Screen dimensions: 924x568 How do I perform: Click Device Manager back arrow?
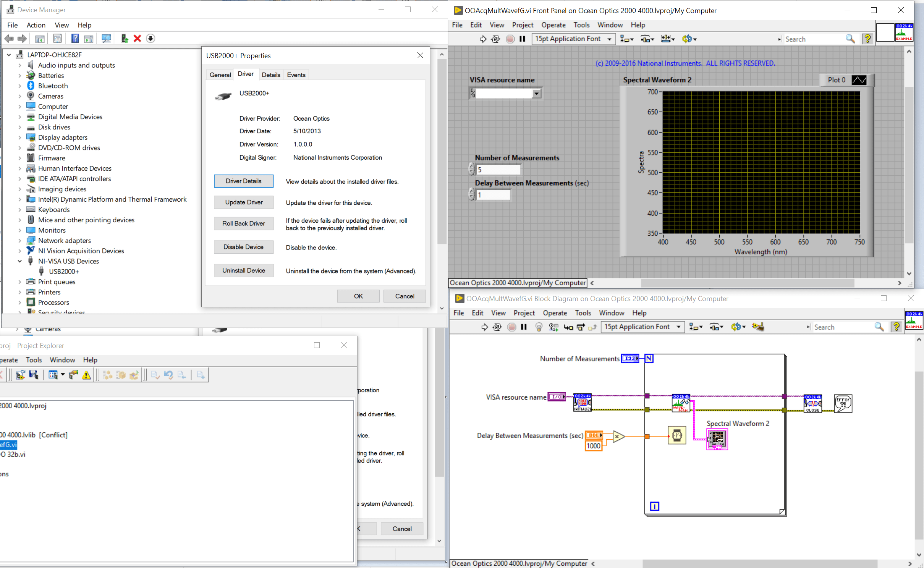click(9, 39)
